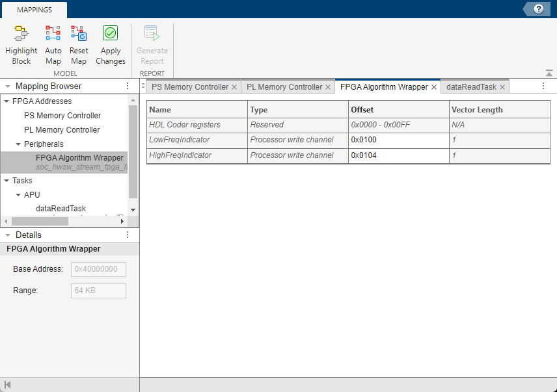
Task: Click the Highlight Block icon
Action: click(21, 35)
